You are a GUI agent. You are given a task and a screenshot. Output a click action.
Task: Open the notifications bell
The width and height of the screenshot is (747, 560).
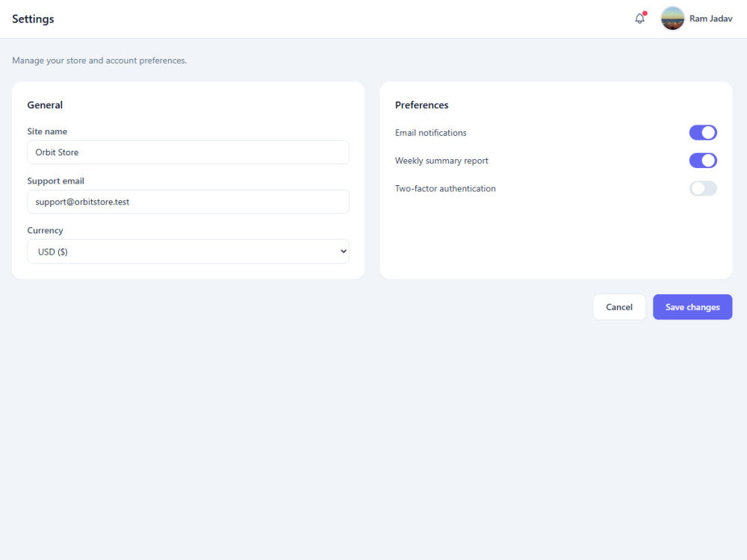(640, 19)
